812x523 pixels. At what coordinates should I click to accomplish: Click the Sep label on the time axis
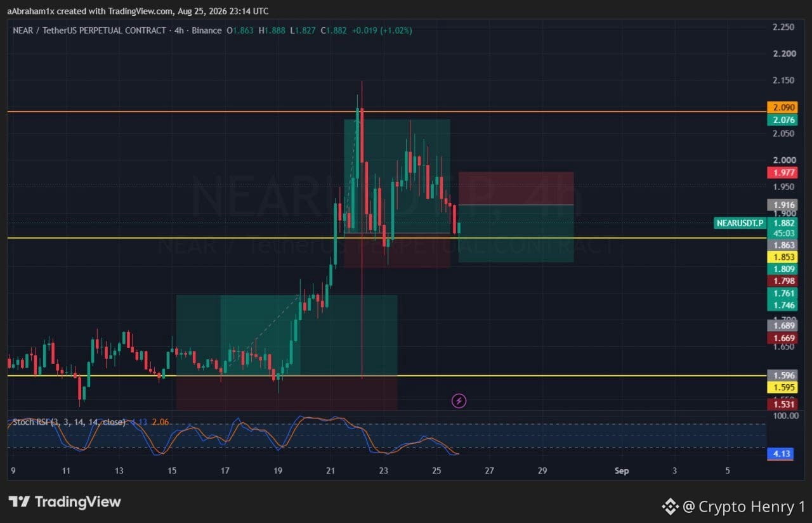click(x=622, y=471)
